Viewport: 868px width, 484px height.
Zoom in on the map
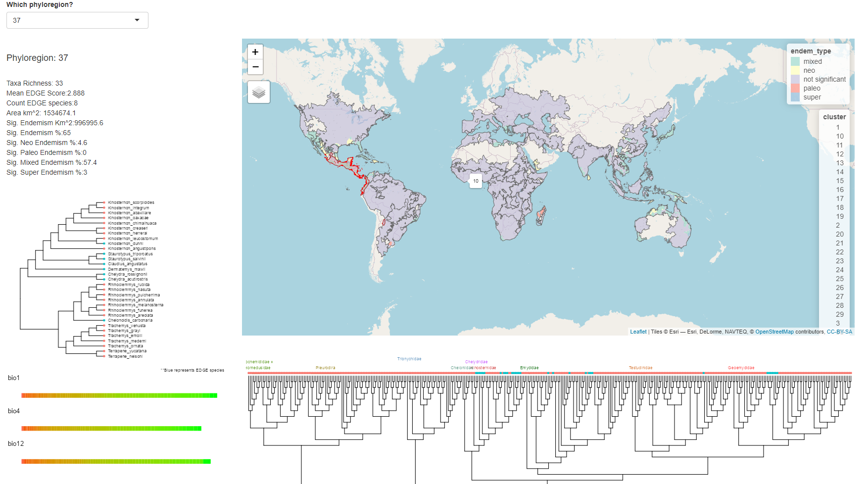click(255, 52)
